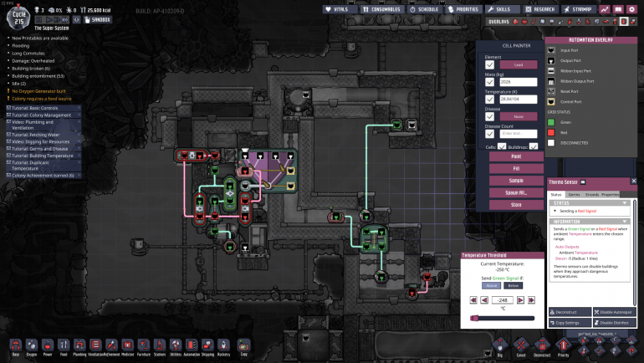Open the Rocketry build category
Viewport: 644px width, 363px height.
coord(223,345)
